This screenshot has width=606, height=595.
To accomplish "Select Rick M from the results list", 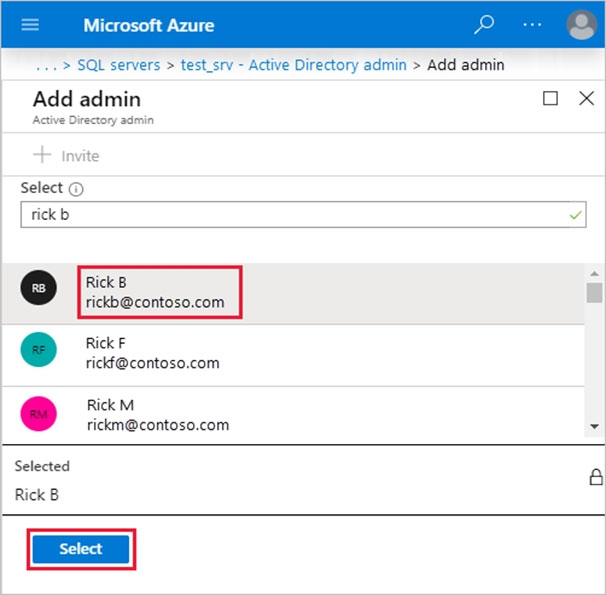I will pyautogui.click(x=293, y=415).
